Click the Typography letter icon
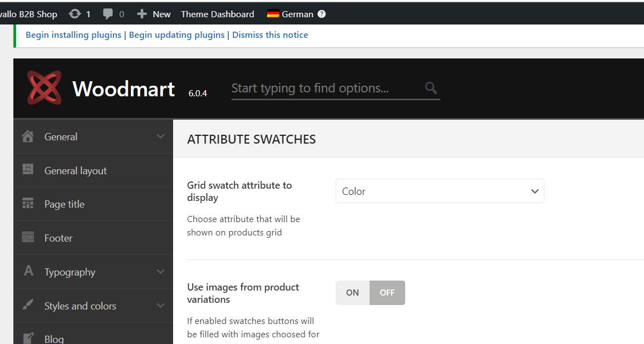The width and height of the screenshot is (644, 344). (28, 271)
